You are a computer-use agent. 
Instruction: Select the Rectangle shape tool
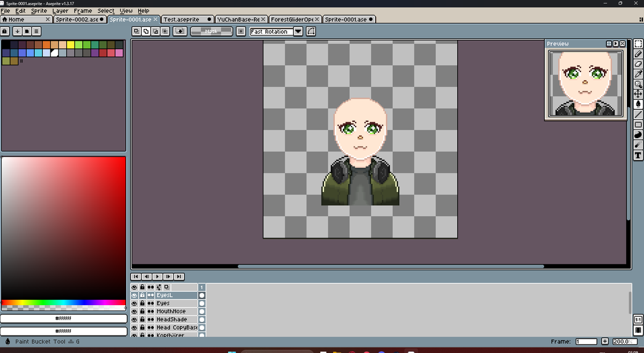638,124
